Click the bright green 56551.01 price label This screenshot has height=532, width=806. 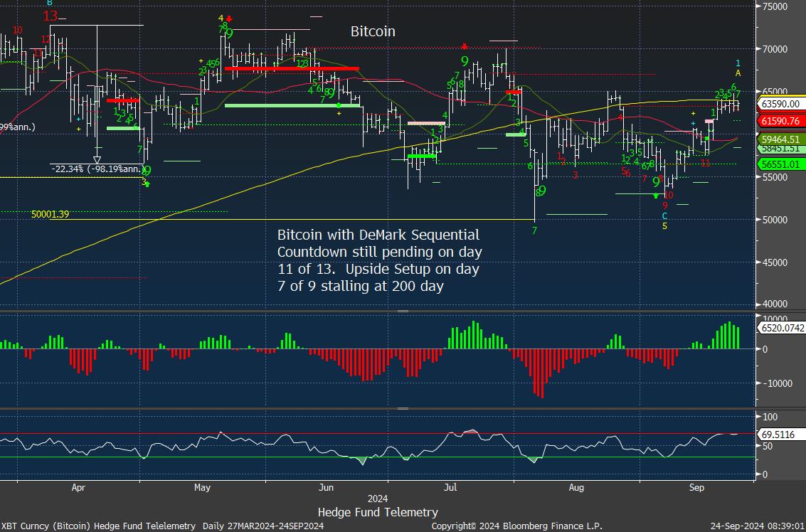(780, 164)
